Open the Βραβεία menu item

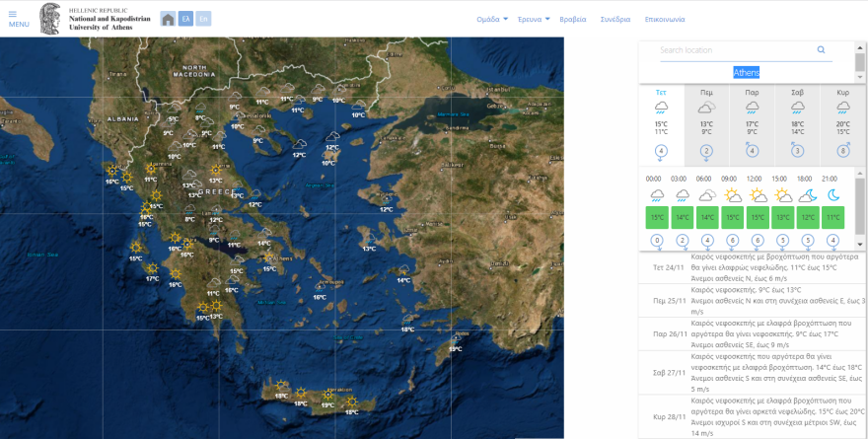click(572, 19)
